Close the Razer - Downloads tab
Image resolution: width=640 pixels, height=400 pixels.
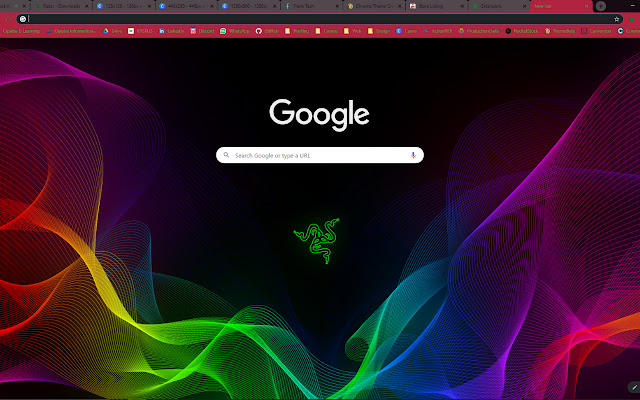(87, 6)
